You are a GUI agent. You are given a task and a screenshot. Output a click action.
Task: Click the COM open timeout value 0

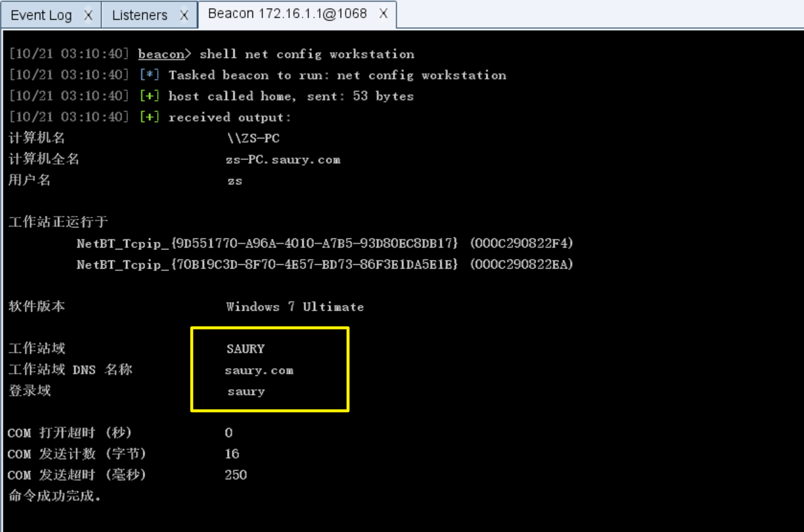pos(229,433)
